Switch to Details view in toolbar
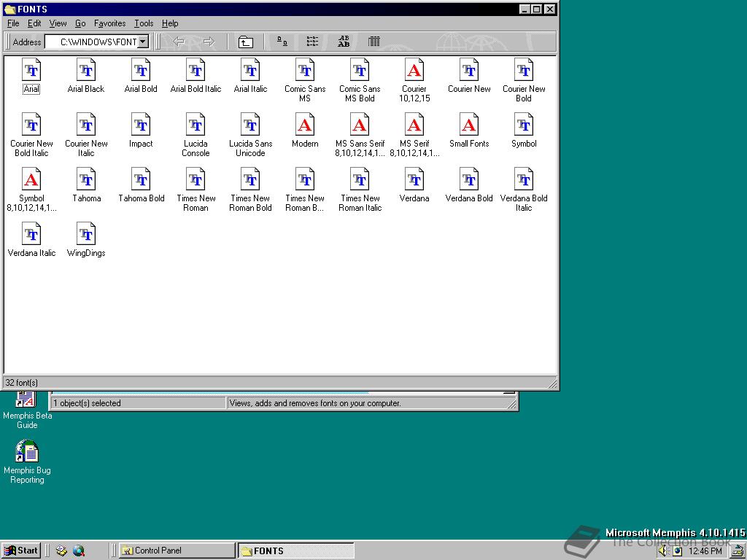 [x=374, y=42]
